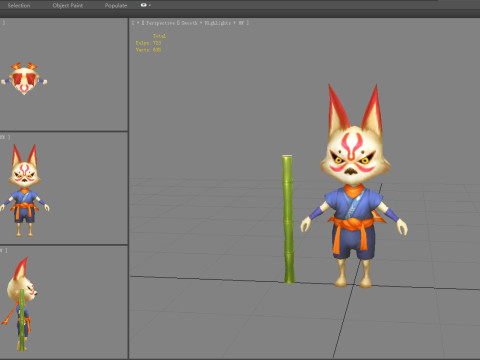Open the Object Paint ribbon tab
The width and height of the screenshot is (480, 360).
click(68, 5)
